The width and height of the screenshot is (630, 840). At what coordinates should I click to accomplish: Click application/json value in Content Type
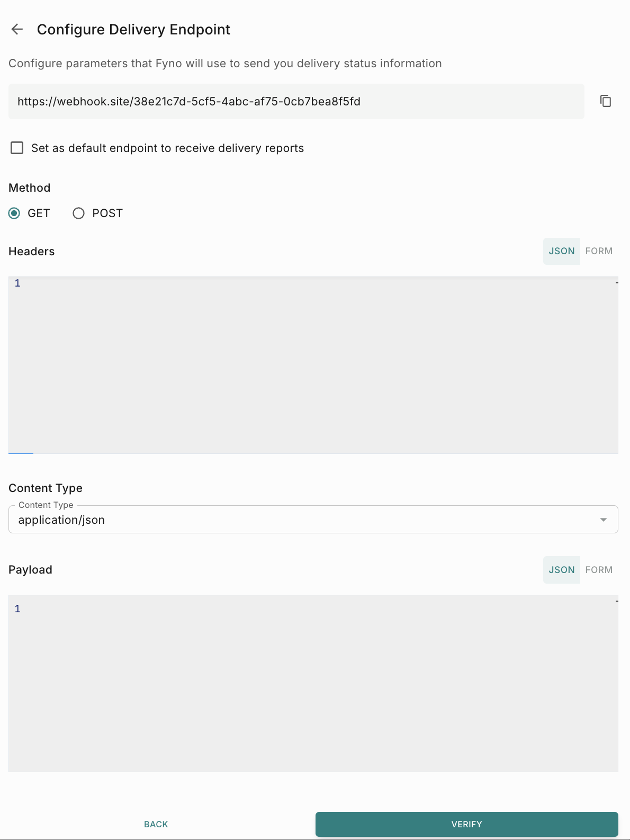(61, 520)
